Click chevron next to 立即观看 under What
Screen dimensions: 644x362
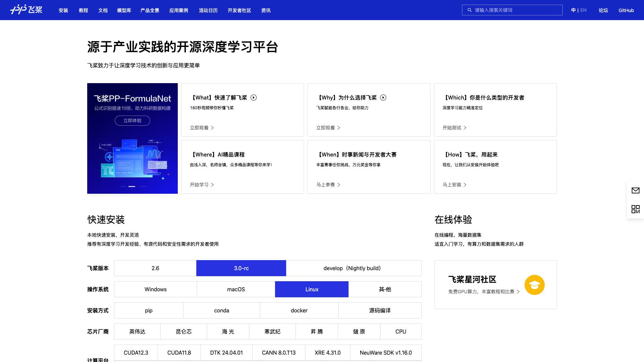212,128
